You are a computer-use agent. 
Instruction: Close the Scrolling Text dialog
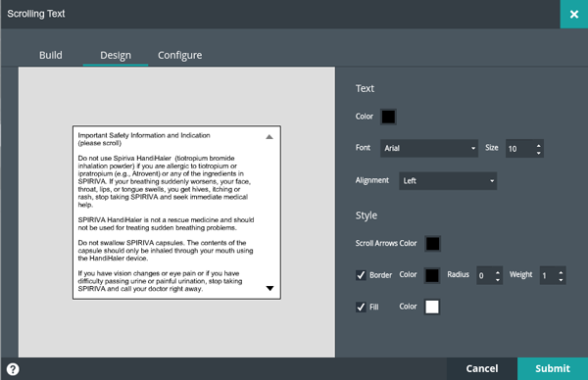(574, 15)
